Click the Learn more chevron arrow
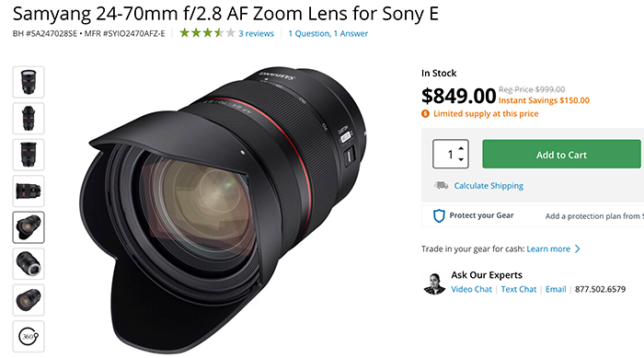The image size is (644, 358). pyautogui.click(x=578, y=249)
